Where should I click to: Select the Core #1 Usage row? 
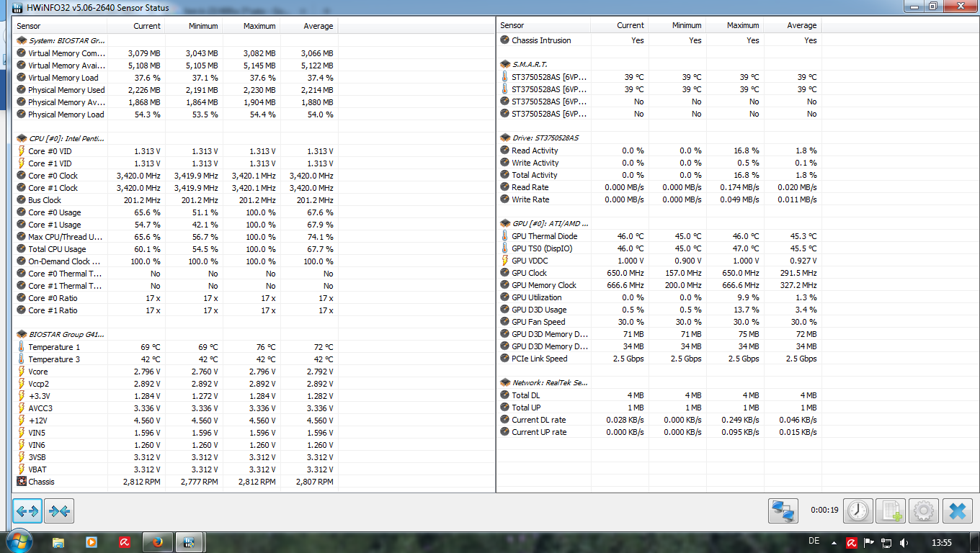(x=175, y=225)
